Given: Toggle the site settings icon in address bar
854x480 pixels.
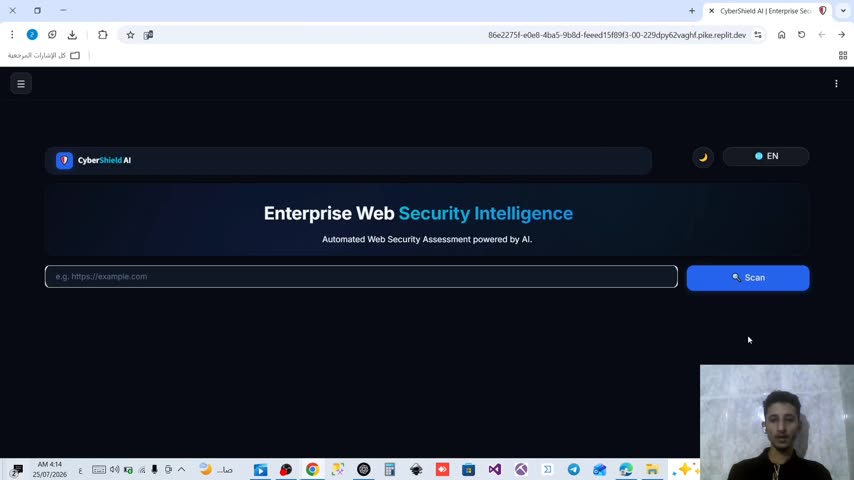Looking at the screenshot, I should pyautogui.click(x=758, y=35).
